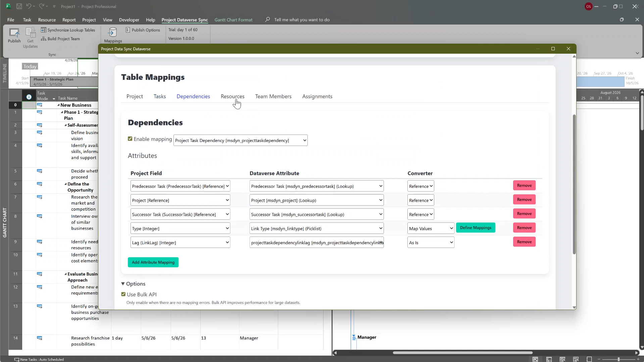Viewport: 644px width, 362px height.
Task: Click the OS user account avatar
Action: point(588,6)
